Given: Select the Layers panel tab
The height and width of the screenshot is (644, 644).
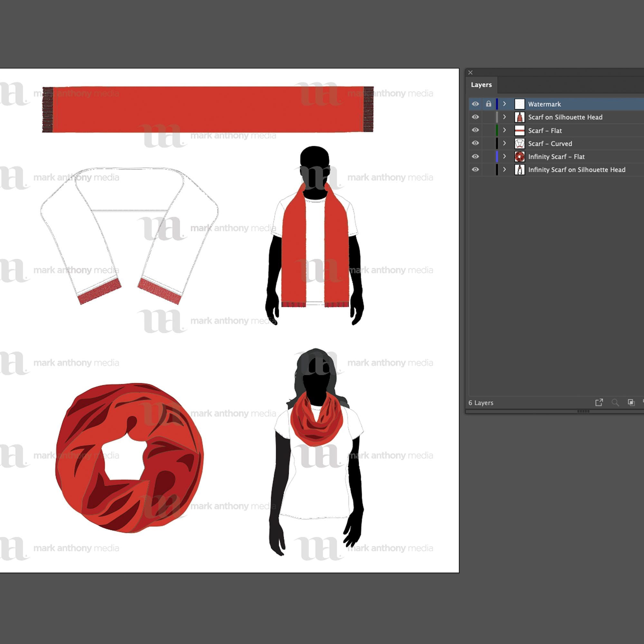Looking at the screenshot, I should 481,85.
